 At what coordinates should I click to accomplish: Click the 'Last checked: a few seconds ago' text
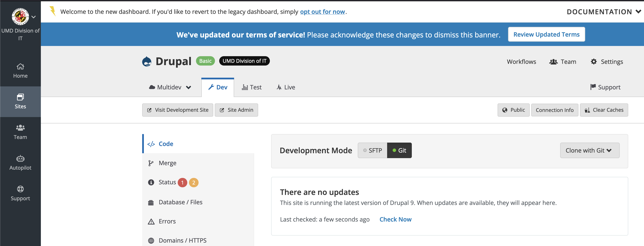pyautogui.click(x=325, y=219)
